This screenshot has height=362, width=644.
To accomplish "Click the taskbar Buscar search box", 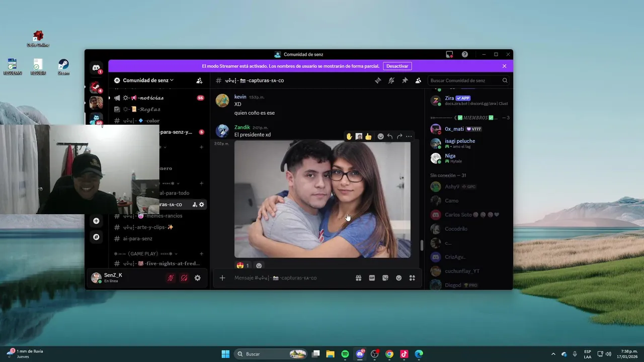I will click(x=271, y=354).
